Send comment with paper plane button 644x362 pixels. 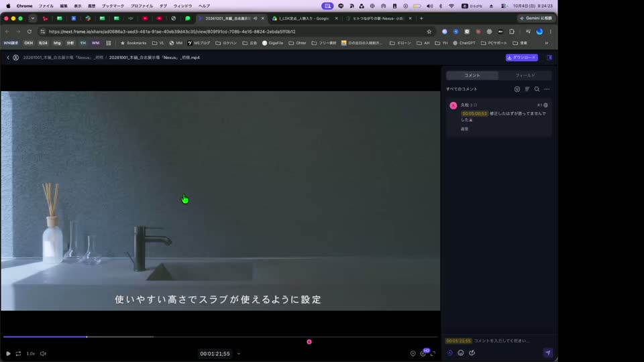(548, 353)
